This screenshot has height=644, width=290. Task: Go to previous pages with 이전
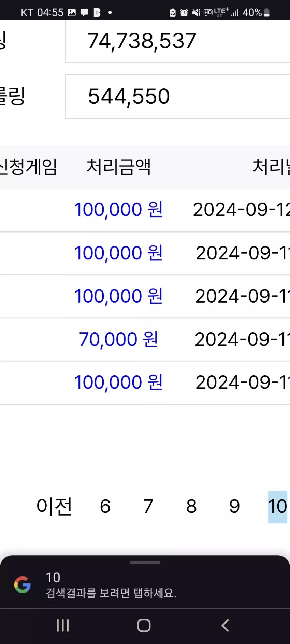pyautogui.click(x=54, y=506)
